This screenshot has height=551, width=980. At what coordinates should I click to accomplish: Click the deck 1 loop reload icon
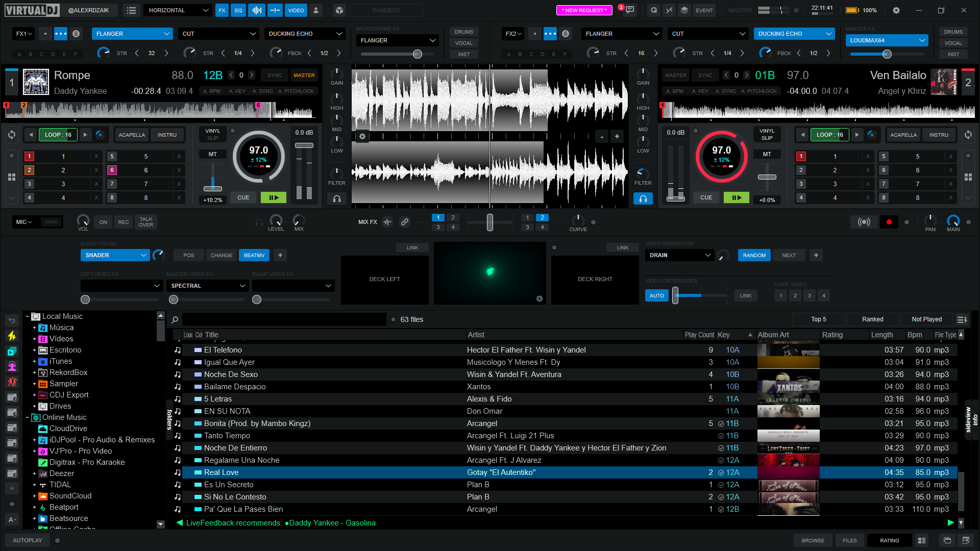tap(12, 135)
